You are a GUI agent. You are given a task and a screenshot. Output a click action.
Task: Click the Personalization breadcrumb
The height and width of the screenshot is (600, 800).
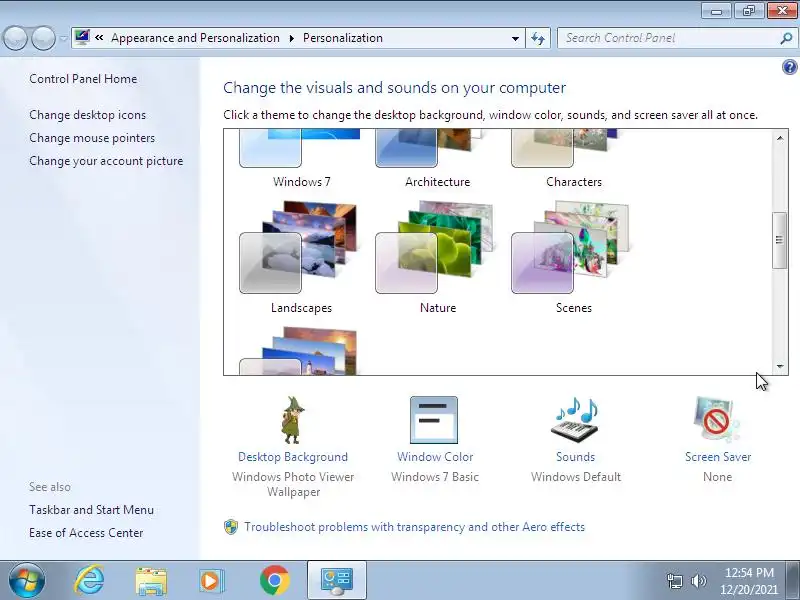click(343, 38)
